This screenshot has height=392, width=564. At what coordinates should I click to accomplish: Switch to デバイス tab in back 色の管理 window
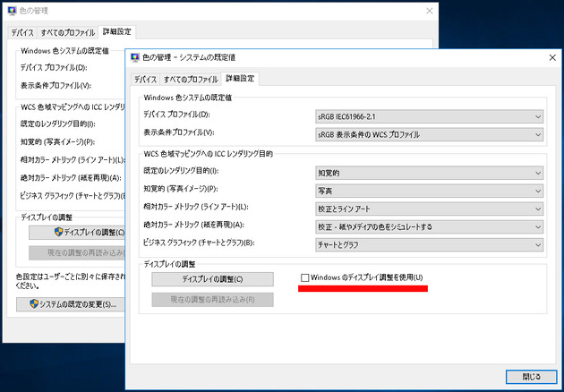click(22, 33)
